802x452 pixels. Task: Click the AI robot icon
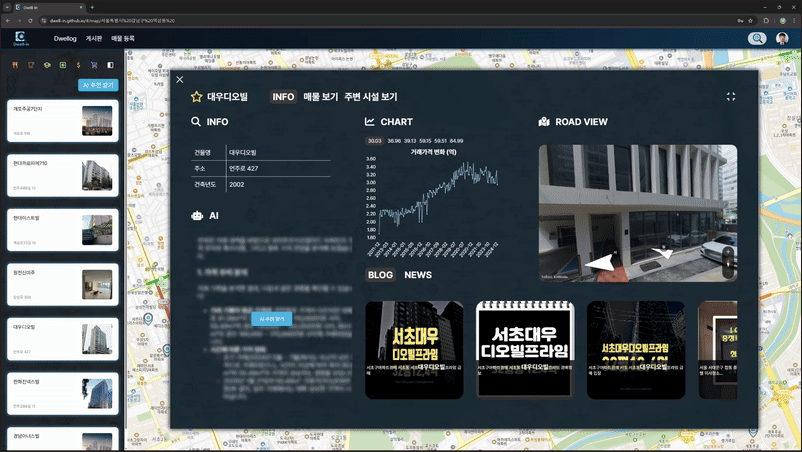click(x=197, y=216)
